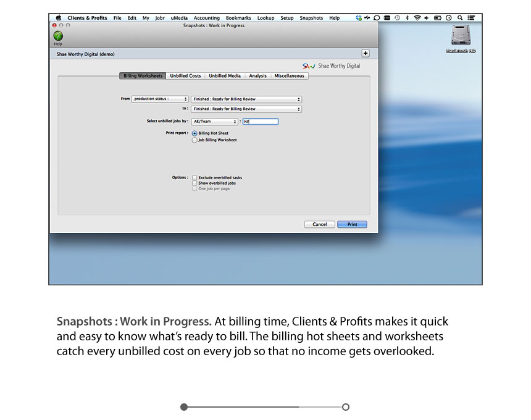Expand the 'to' Finished status dropdown
The image size is (531, 420).
tap(246, 109)
